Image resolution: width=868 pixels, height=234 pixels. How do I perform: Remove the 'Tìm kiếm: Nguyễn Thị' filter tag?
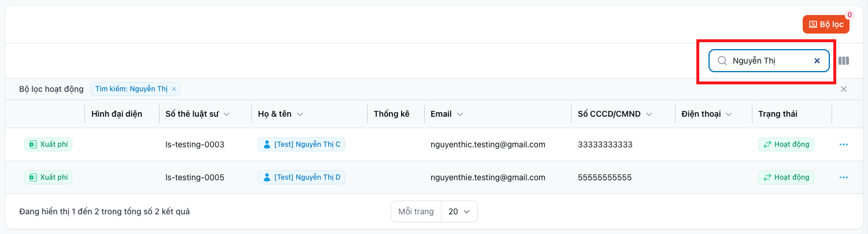[174, 89]
